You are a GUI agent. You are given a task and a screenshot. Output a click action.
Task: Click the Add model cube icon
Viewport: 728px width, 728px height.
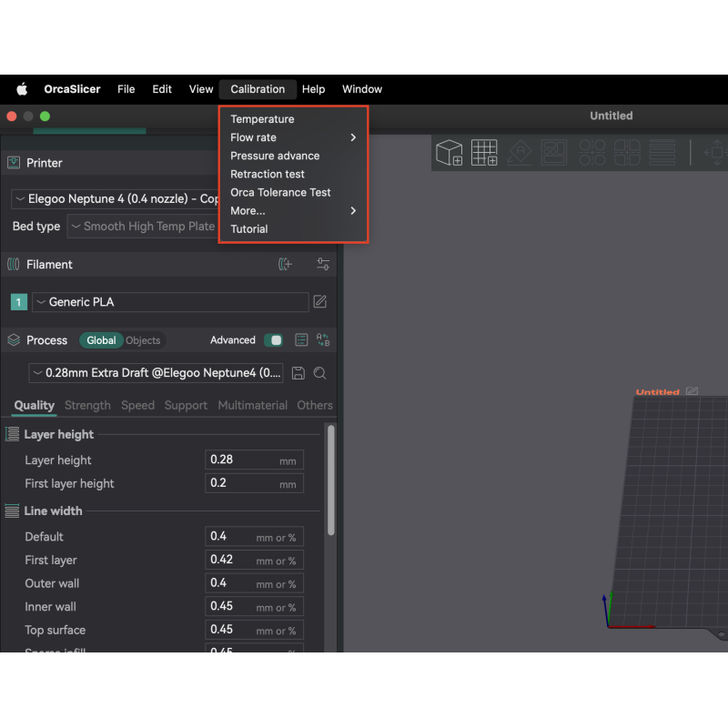[x=450, y=152]
